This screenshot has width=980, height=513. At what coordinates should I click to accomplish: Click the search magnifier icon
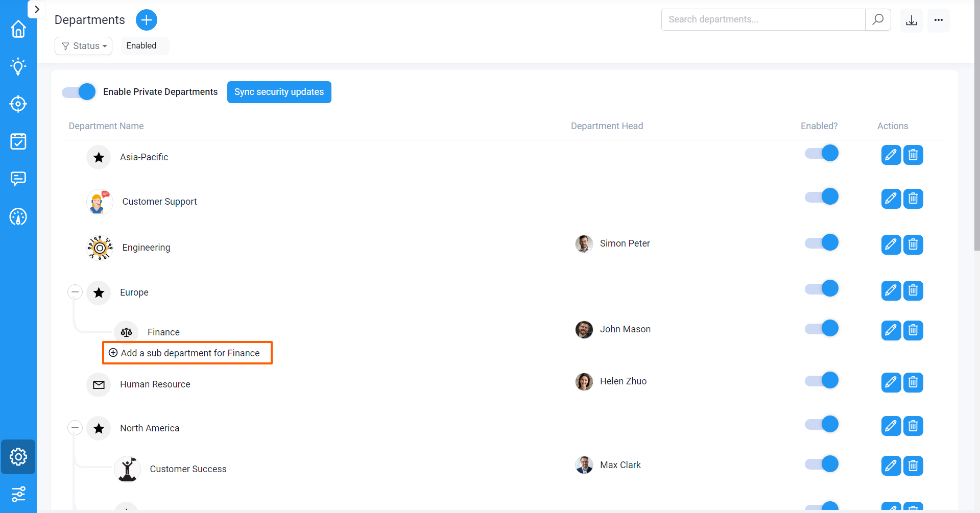coord(878,19)
